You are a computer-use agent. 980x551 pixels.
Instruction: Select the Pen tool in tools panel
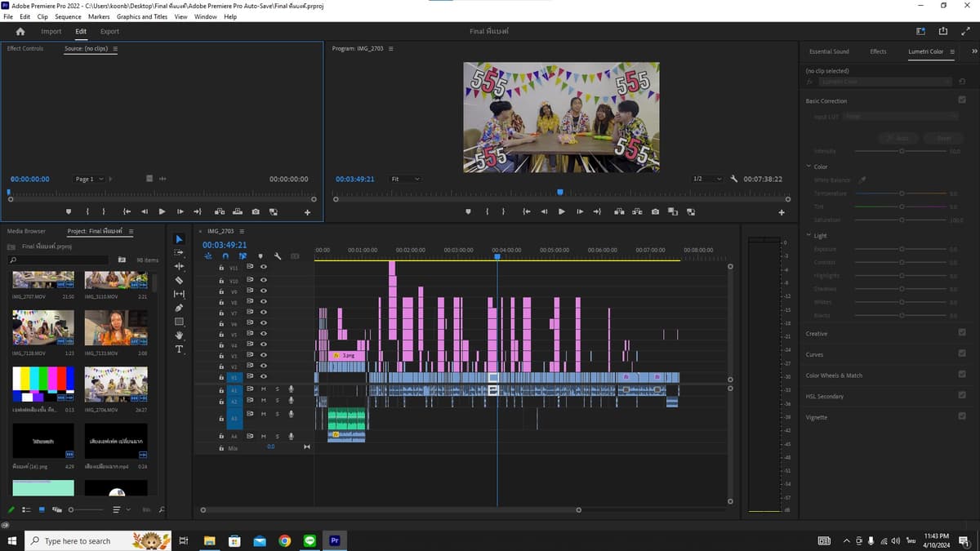180,308
